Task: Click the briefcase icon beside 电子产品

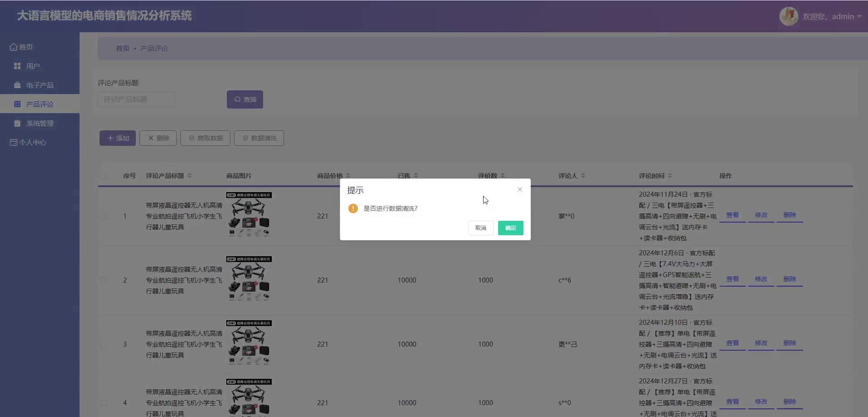Action: tap(17, 85)
